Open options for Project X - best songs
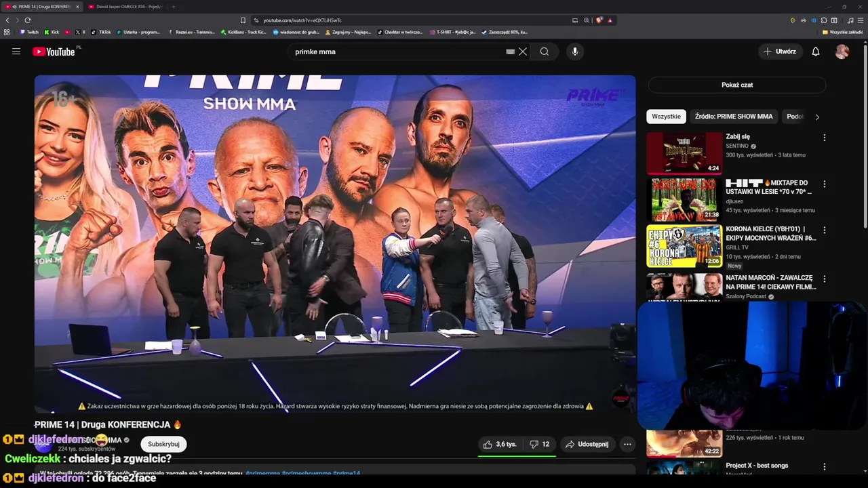 click(825, 466)
